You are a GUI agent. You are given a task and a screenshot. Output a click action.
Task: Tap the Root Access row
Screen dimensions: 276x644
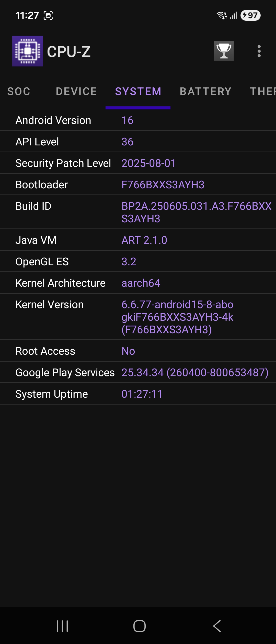(x=138, y=351)
